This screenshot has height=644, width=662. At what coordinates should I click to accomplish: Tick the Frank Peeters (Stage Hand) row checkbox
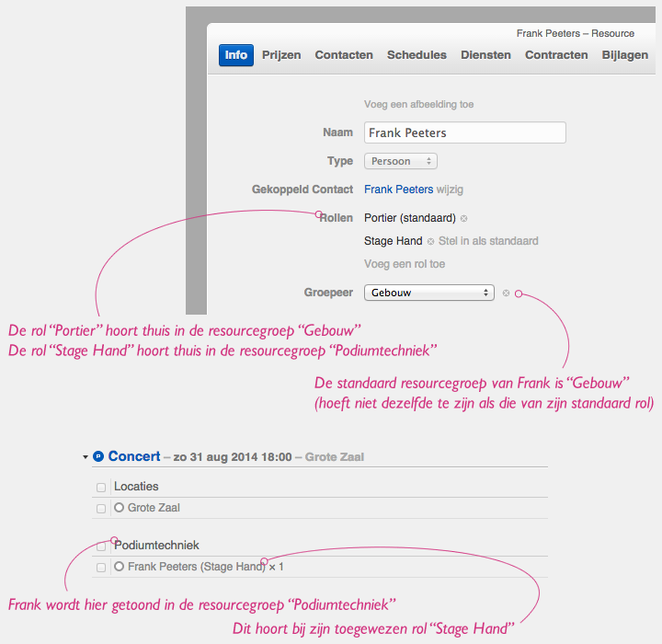point(100,568)
